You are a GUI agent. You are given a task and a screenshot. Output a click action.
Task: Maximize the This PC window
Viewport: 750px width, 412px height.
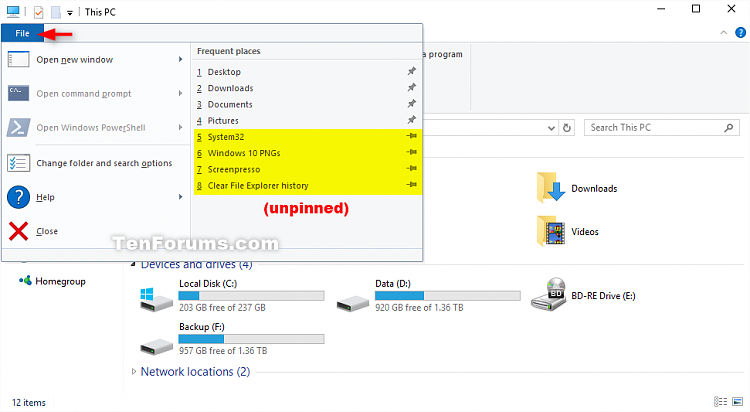(696, 9)
